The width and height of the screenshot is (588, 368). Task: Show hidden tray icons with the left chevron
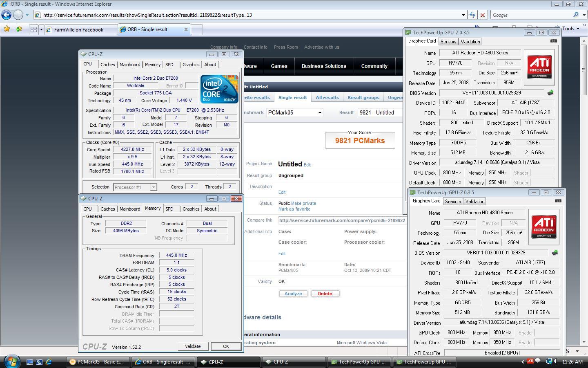click(x=523, y=362)
